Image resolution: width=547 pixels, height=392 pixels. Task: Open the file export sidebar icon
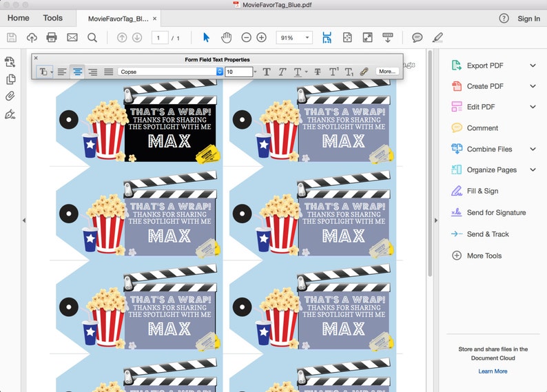pos(10,62)
